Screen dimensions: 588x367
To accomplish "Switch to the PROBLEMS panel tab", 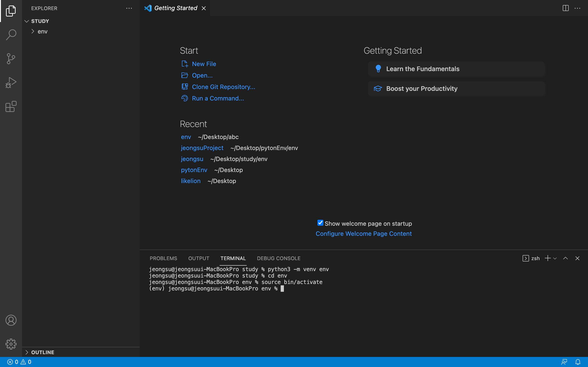I will (x=163, y=258).
